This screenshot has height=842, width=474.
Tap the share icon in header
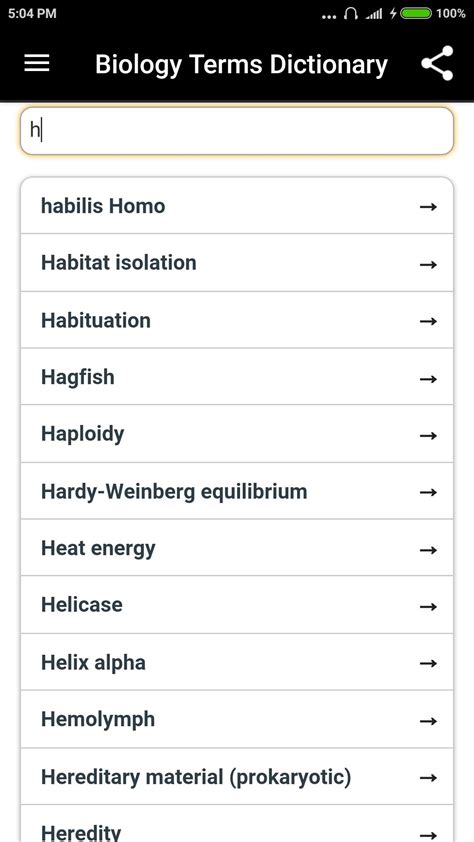[437, 63]
